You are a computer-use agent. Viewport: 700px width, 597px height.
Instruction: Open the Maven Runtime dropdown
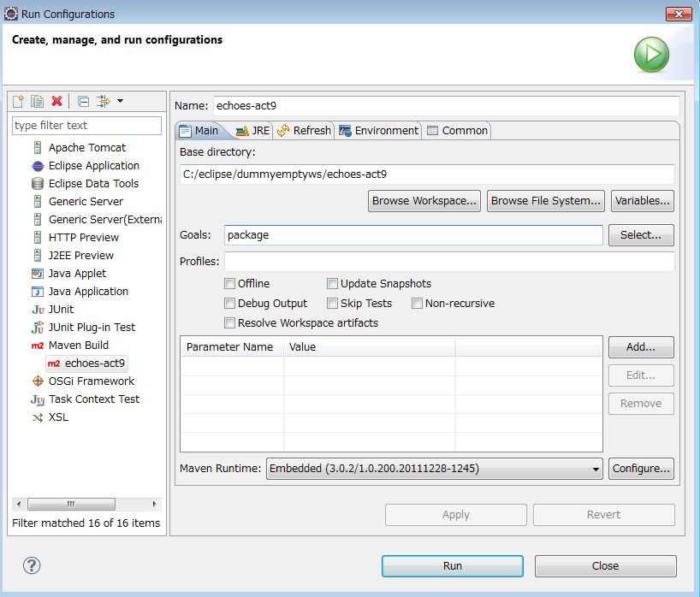click(435, 469)
